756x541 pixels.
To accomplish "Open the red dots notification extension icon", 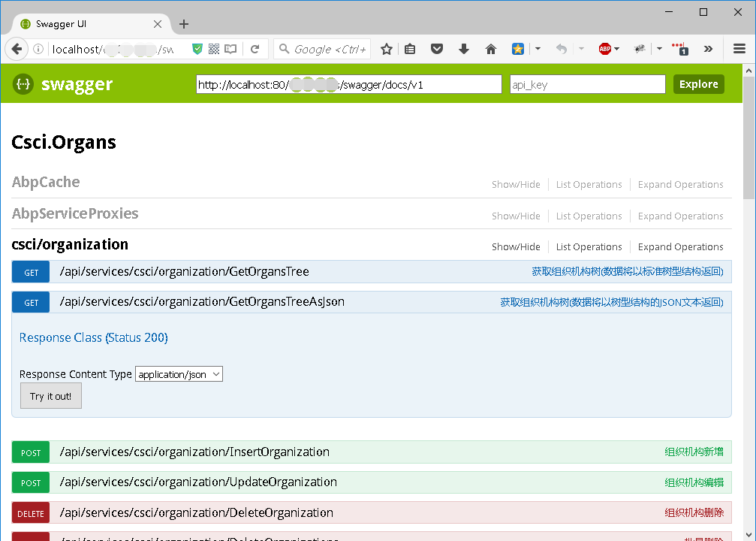I will [x=680, y=49].
